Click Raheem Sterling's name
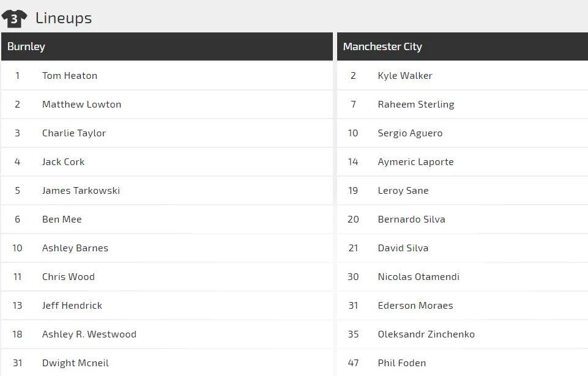Screen dimensions: 588x376 coord(416,105)
